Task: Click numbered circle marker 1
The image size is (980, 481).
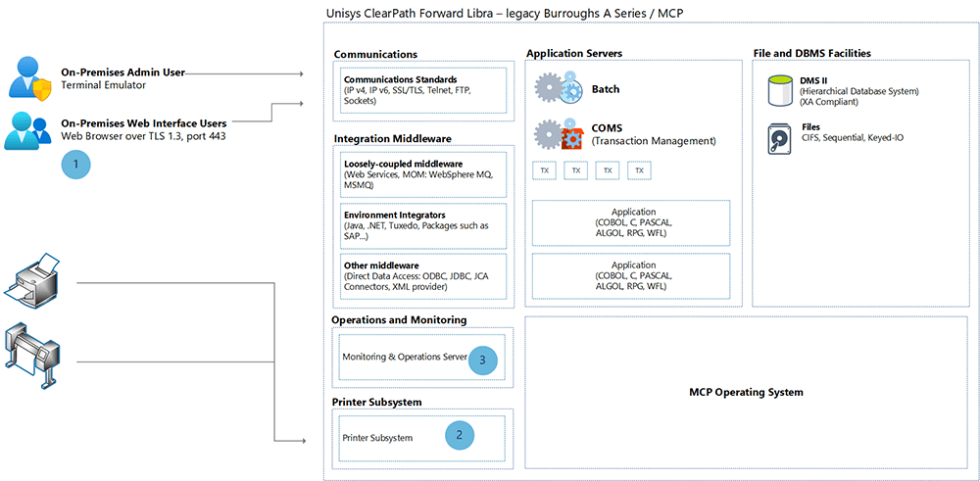Action: point(76,165)
